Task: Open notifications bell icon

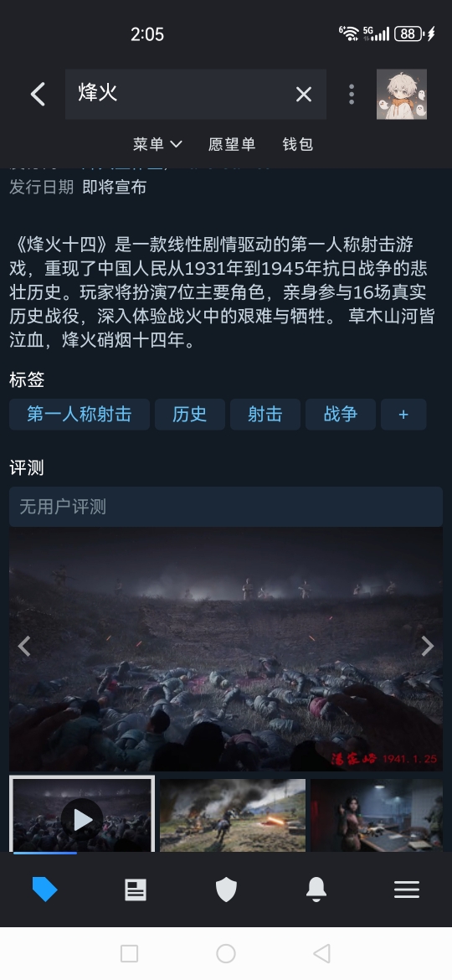Action: (x=316, y=890)
